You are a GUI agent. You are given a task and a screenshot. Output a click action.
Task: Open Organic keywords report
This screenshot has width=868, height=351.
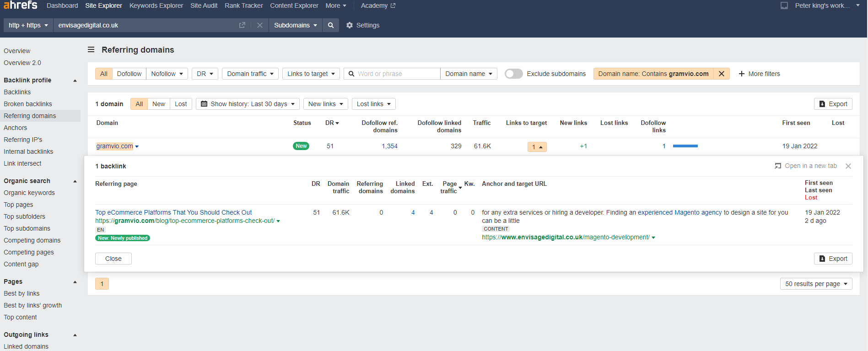29,193
